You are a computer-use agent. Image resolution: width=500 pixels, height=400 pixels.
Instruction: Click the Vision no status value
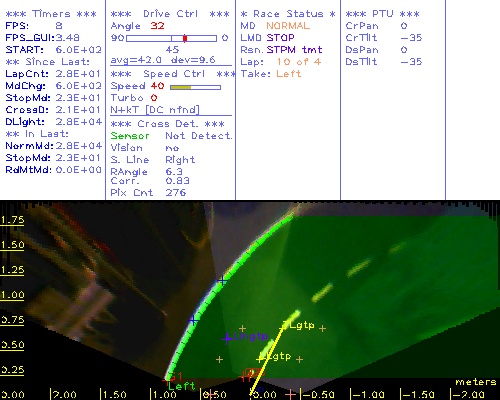172,148
